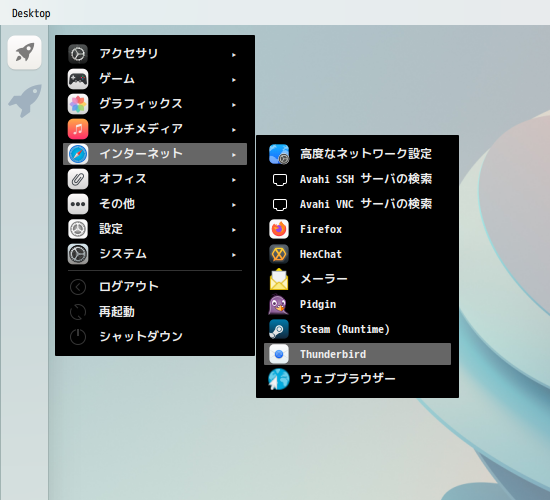The image size is (550, 500).
Task: Click the settings gear icon next to 設定
Action: 78,229
